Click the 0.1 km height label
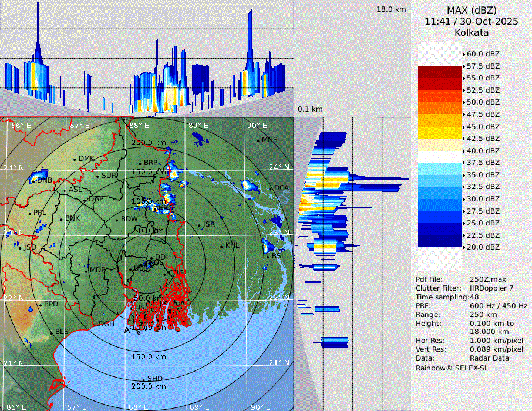Screen dimensions: 532x411 pos(310,109)
